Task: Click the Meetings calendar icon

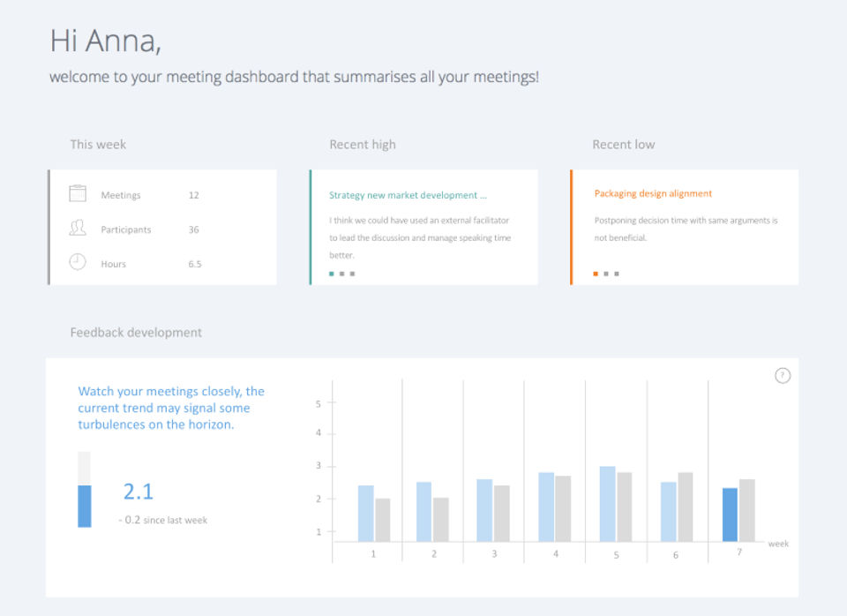Action: 78,194
